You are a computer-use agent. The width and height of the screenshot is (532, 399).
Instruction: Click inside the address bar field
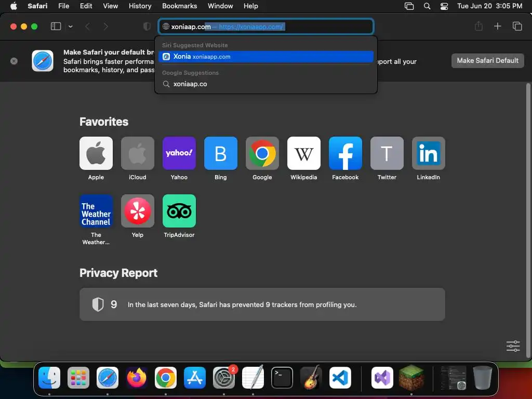pyautogui.click(x=266, y=26)
